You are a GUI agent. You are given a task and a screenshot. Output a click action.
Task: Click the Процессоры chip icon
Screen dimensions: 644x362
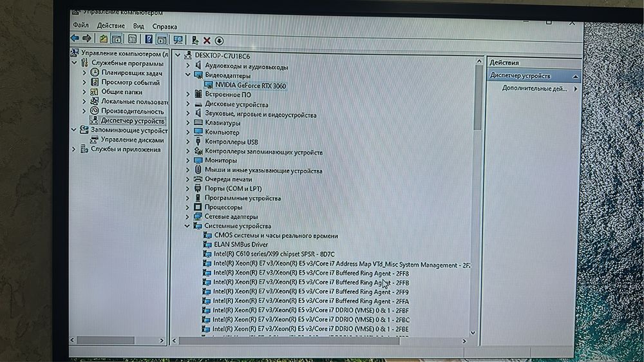198,207
